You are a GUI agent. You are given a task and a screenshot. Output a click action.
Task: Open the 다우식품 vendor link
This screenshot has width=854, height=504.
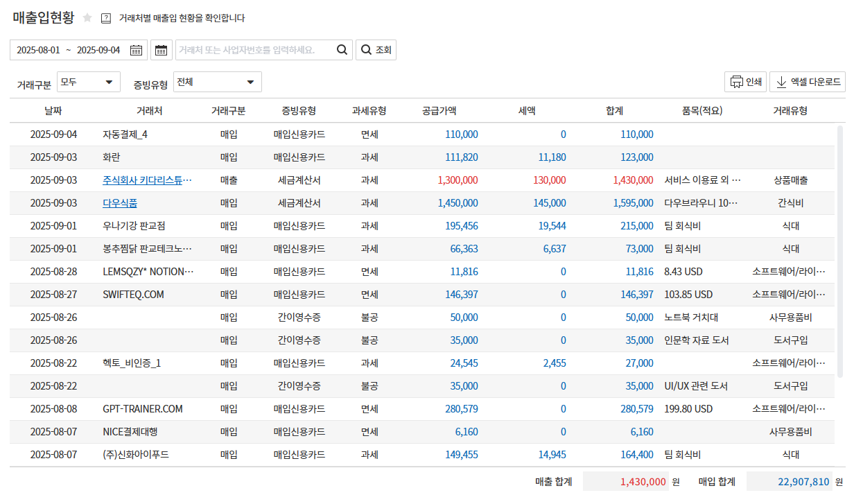pos(120,203)
